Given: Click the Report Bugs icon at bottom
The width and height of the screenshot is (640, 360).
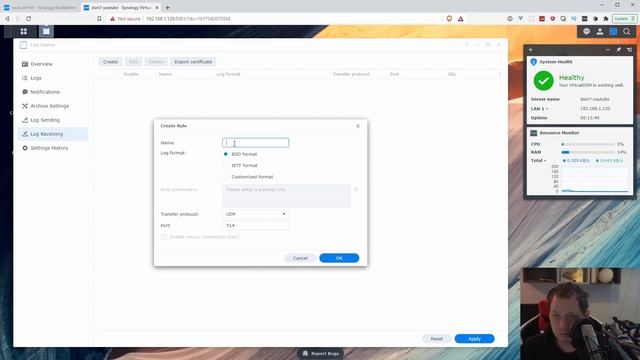Looking at the screenshot, I should pyautogui.click(x=305, y=353).
